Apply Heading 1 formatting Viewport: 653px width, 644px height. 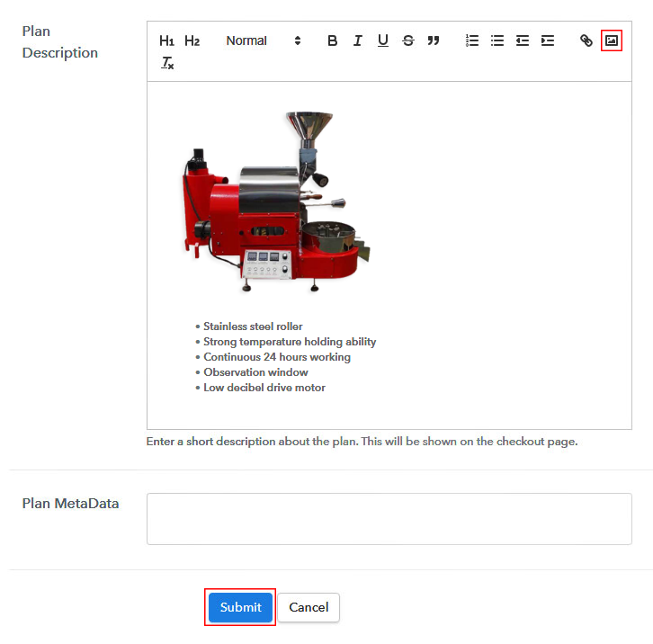[166, 40]
